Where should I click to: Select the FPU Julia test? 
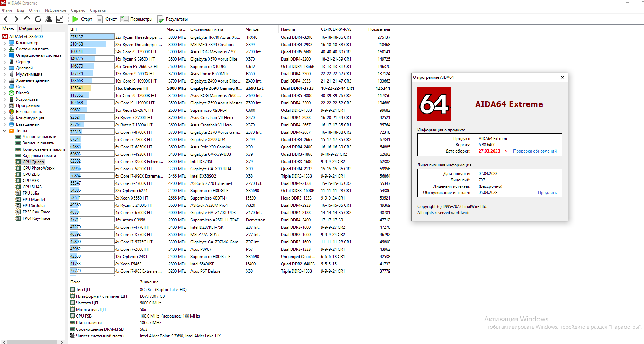[31, 193]
